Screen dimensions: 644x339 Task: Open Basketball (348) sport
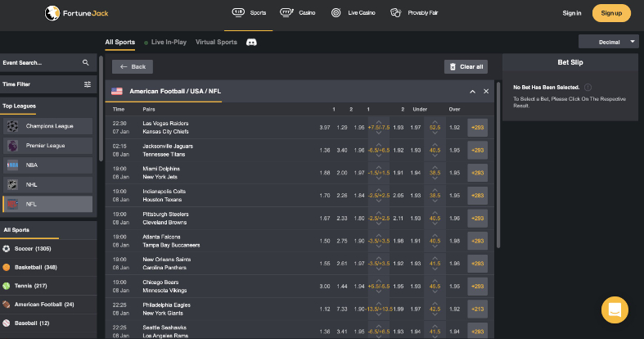click(48, 267)
